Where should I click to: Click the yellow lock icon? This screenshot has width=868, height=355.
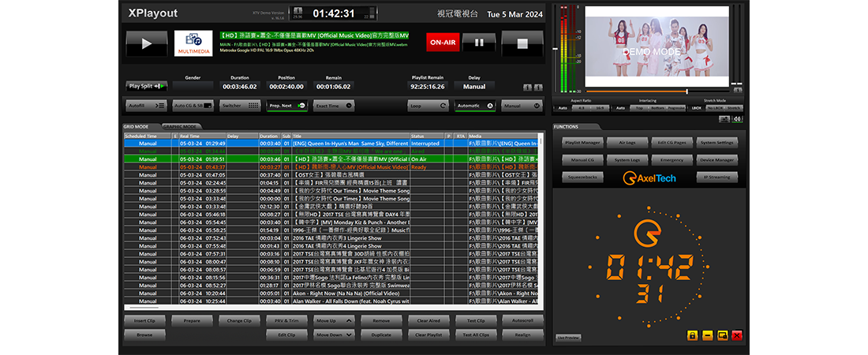pos(692,335)
